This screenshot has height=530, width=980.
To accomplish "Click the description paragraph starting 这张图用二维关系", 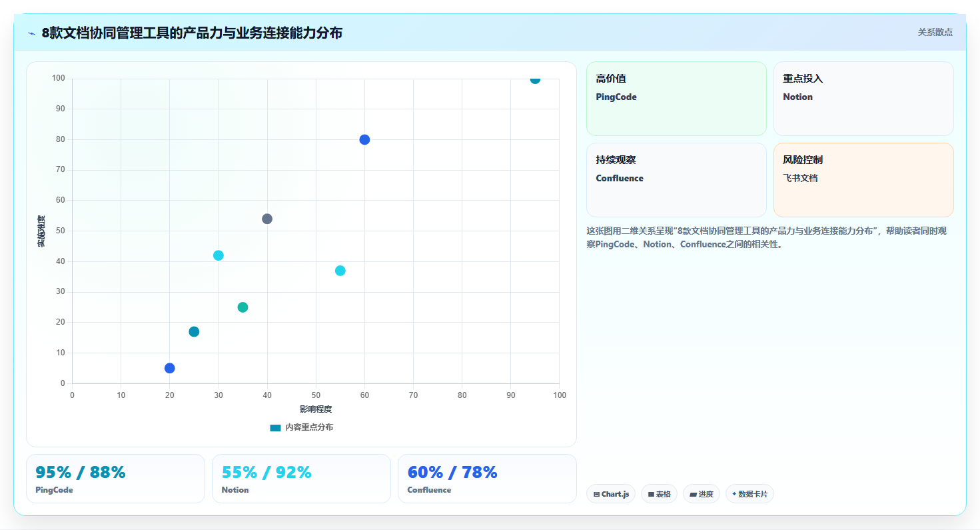I will 767,237.
